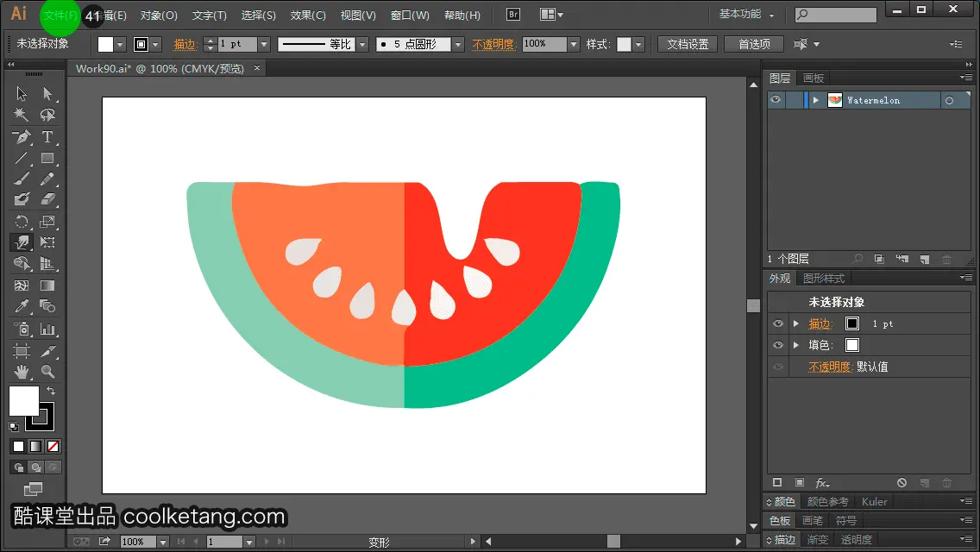Enable Draw Behind mode
This screenshot has width=980, height=552.
click(x=36, y=467)
